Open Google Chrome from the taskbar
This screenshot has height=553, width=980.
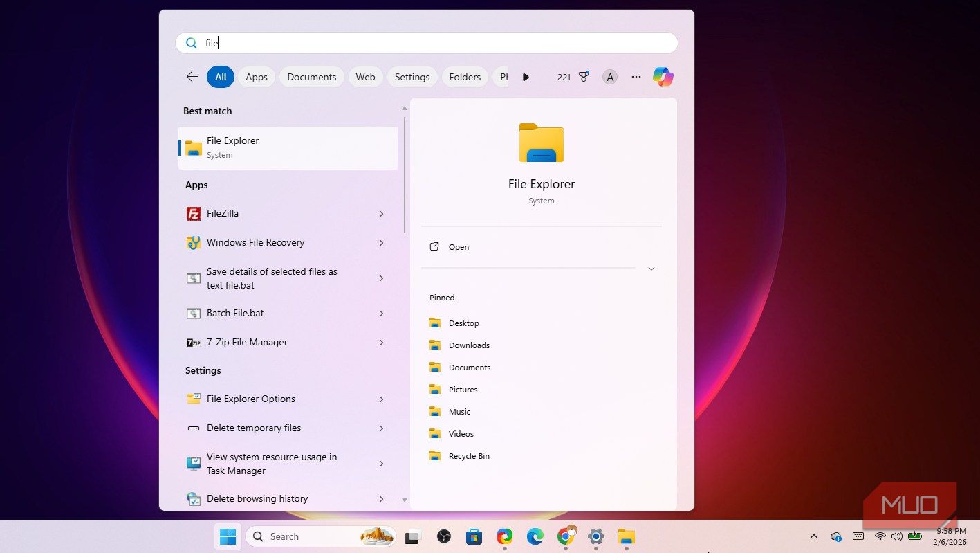click(566, 536)
